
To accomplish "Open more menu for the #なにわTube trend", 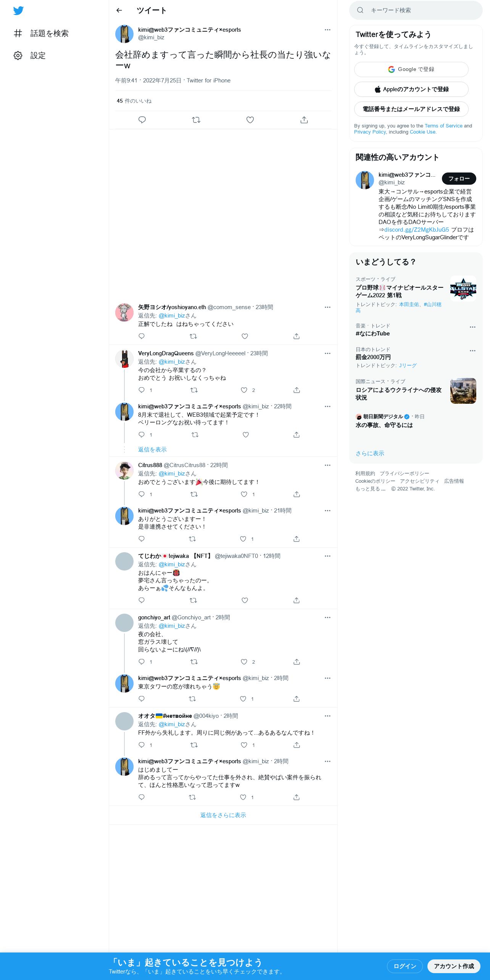I will [472, 327].
